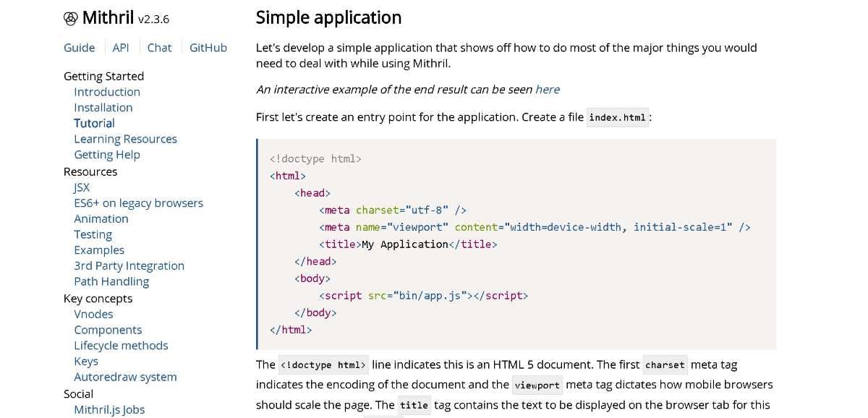Open ES6+ on legacy browsers page
The width and height of the screenshot is (868, 418).
coord(138,203)
